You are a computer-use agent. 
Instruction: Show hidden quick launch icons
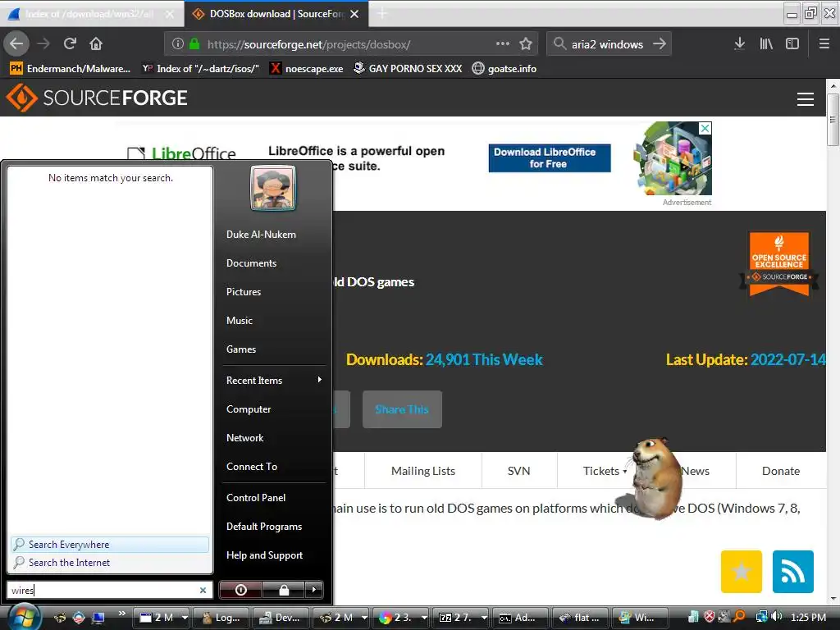[121, 614]
